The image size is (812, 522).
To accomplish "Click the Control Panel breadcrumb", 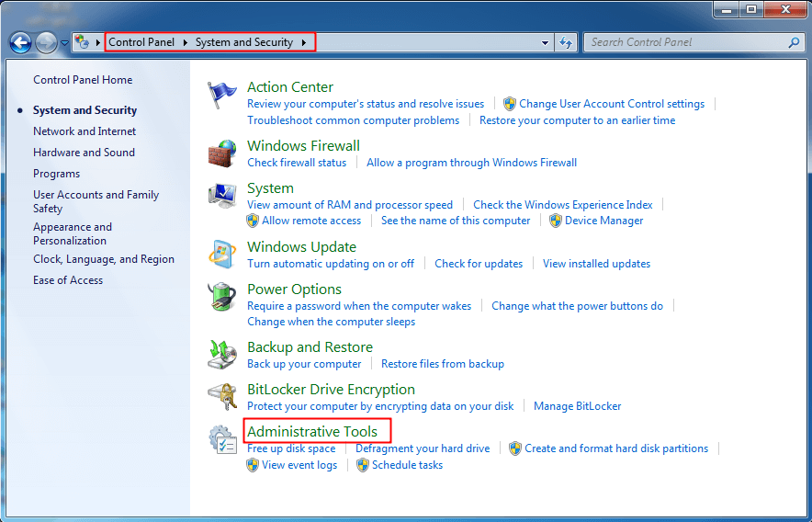I will pyautogui.click(x=141, y=42).
